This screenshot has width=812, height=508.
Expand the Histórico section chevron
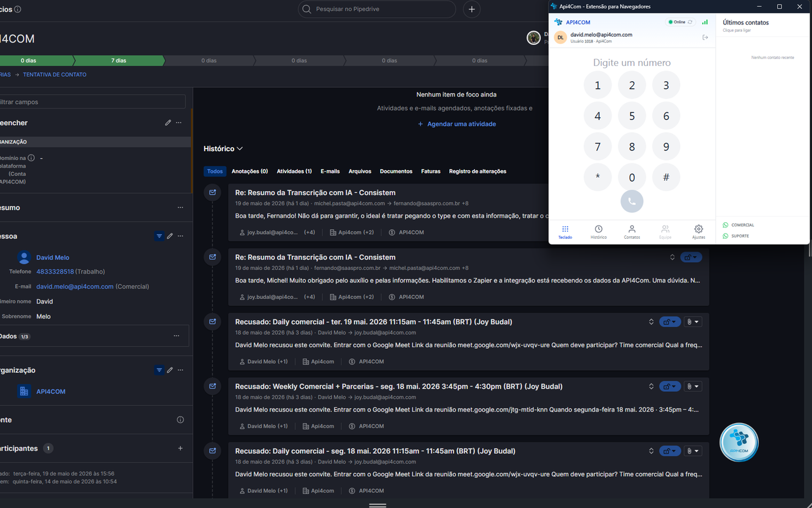coord(240,149)
